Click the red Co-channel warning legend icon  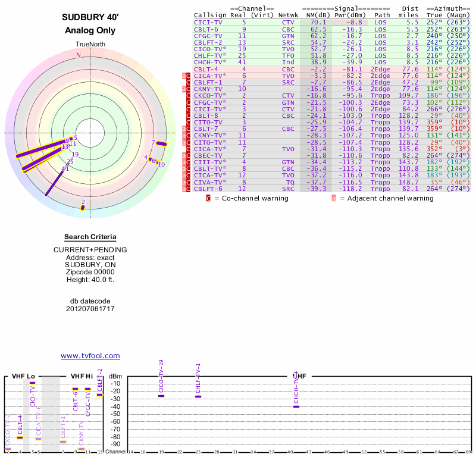(x=208, y=198)
